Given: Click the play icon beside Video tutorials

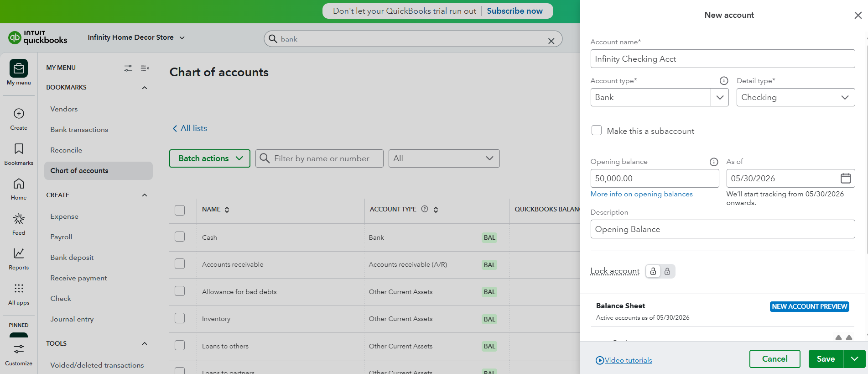Looking at the screenshot, I should [x=600, y=361].
